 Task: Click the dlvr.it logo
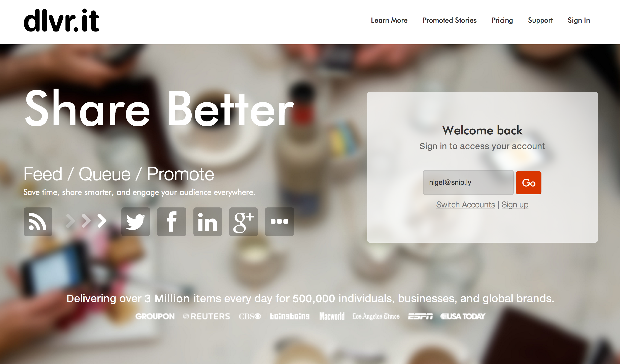click(x=64, y=20)
